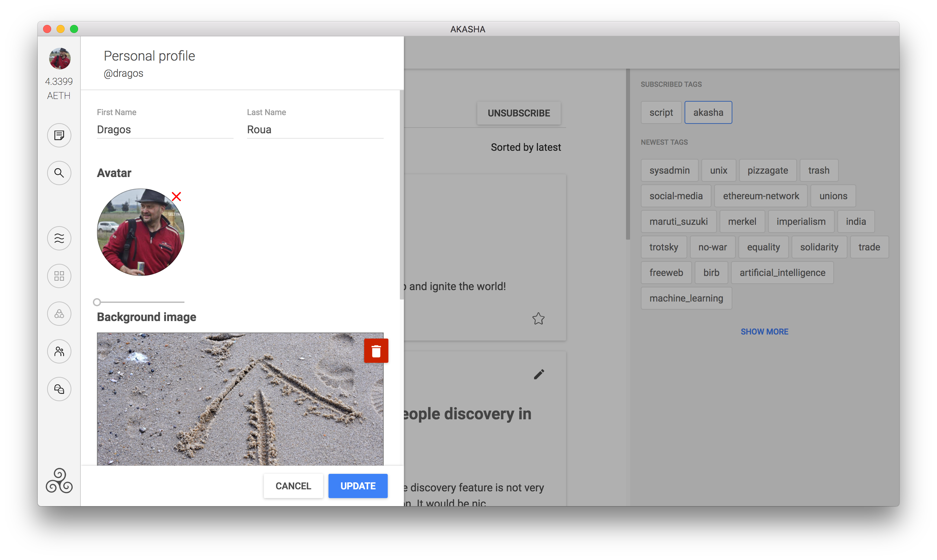Select the script subscribed tag
Screen dimensions: 937x560
[661, 112]
